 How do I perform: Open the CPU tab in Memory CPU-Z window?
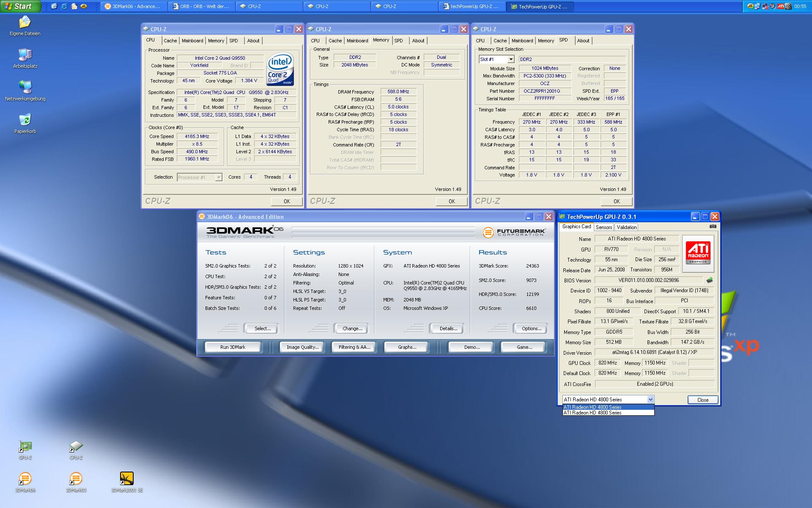[315, 41]
